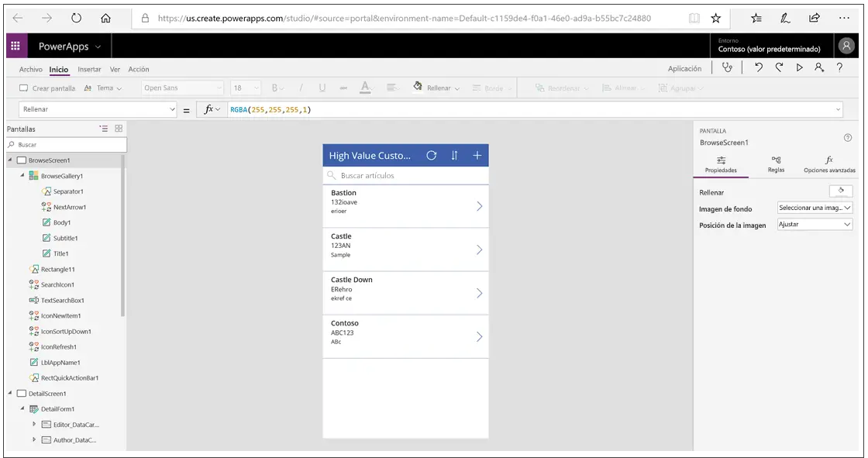
Task: Open Imagen de fondo dropdown
Action: click(x=815, y=208)
